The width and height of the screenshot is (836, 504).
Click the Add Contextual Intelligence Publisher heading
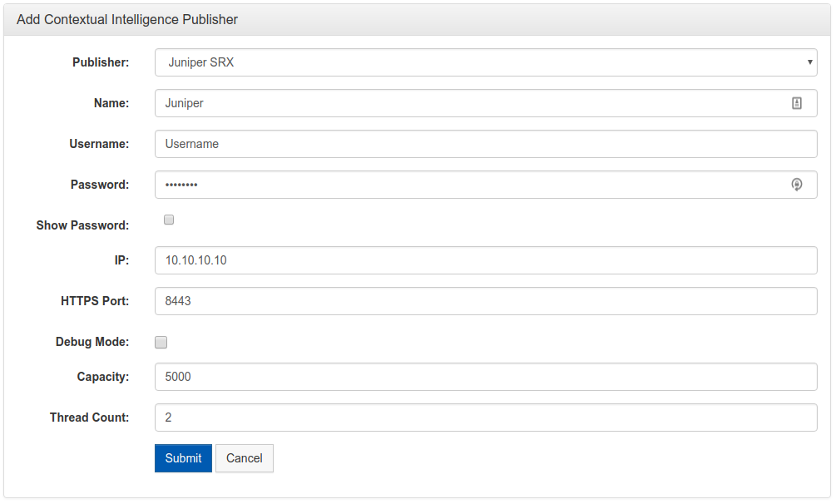[x=127, y=20]
